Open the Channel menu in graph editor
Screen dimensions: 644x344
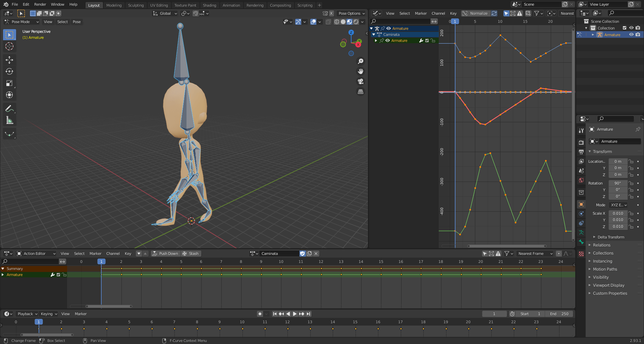438,13
